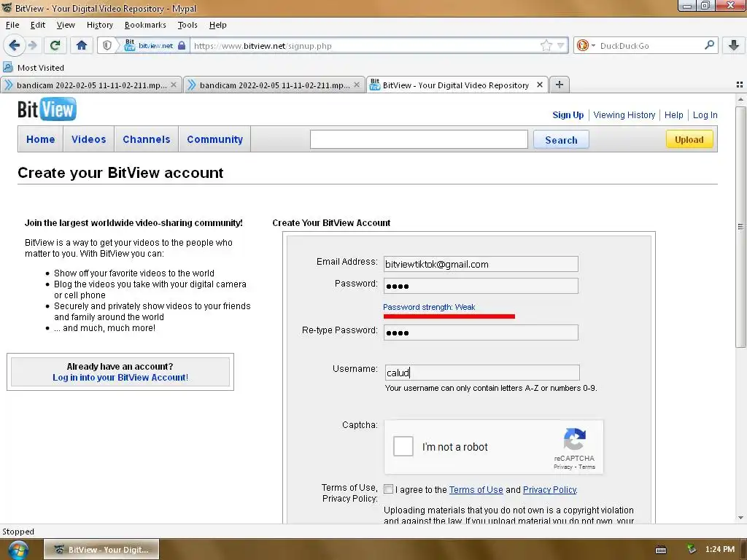Check the Terms of Use agreement box
Screen dimensions: 747x560
[x=388, y=489]
